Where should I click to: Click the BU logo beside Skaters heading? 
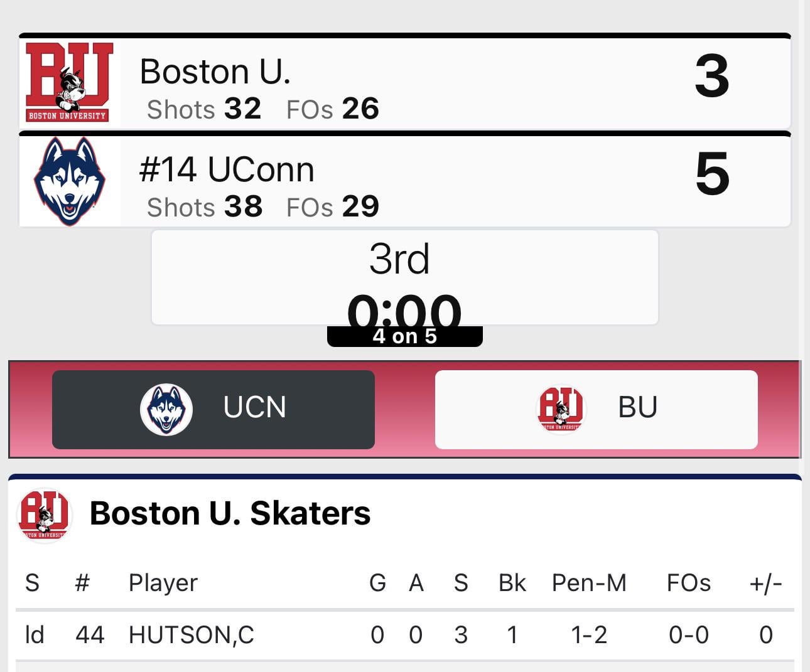[x=44, y=515]
